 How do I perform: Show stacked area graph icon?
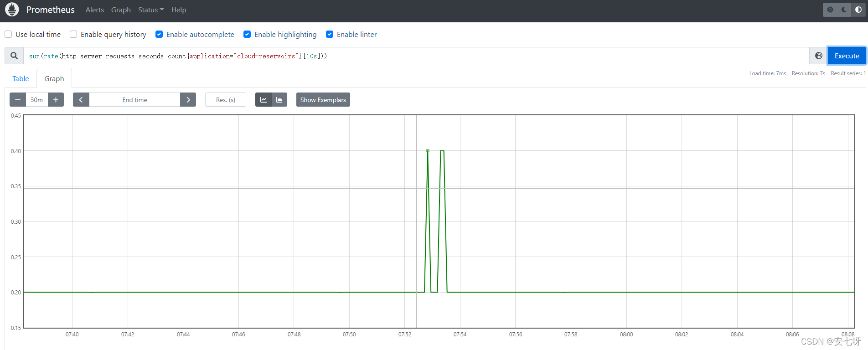[x=279, y=100]
